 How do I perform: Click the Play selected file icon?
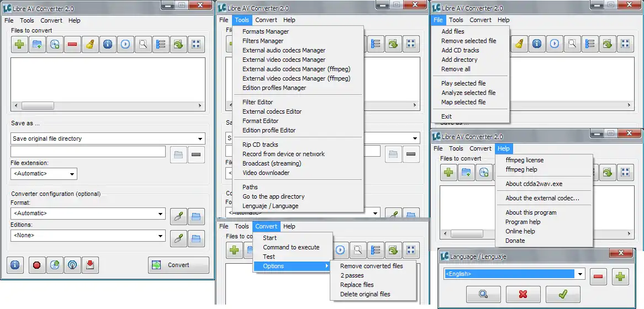point(125,44)
